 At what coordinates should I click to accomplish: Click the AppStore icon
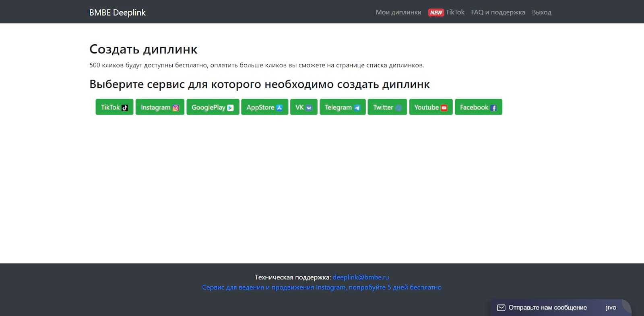pos(279,108)
